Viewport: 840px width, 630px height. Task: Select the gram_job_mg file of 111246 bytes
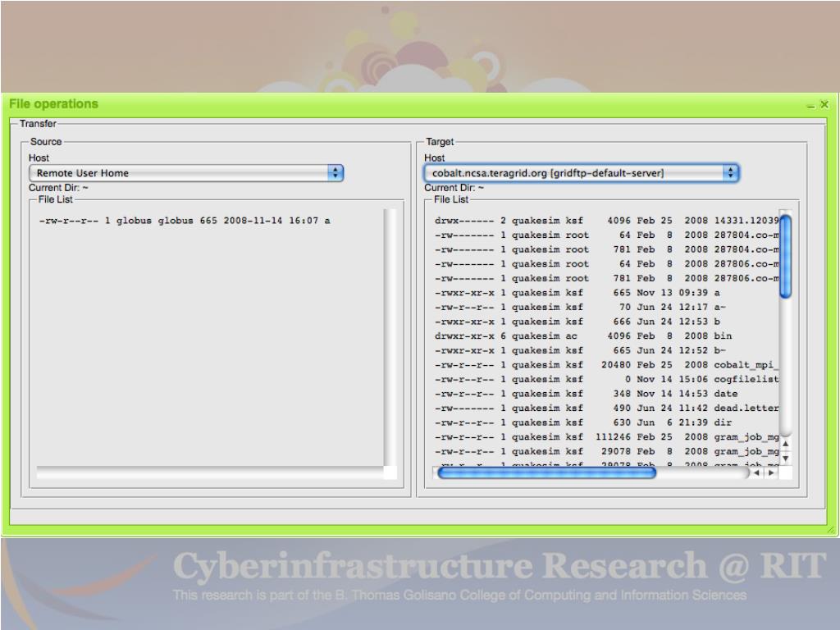(x=606, y=438)
